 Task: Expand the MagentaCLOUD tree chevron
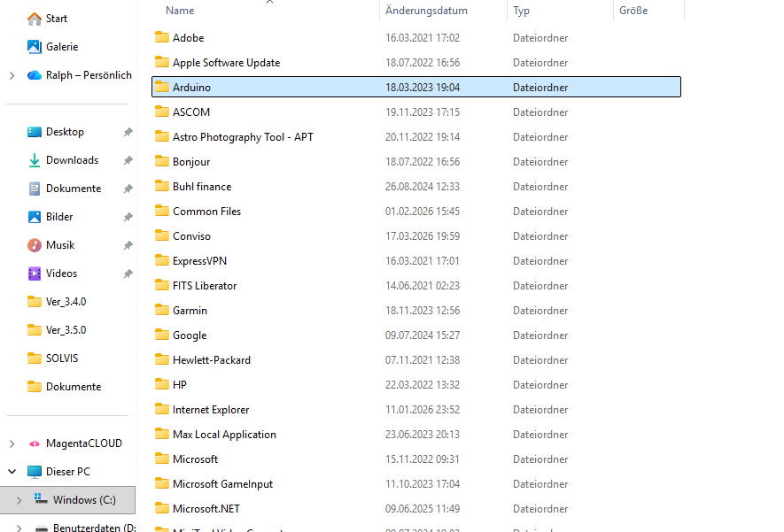point(12,443)
